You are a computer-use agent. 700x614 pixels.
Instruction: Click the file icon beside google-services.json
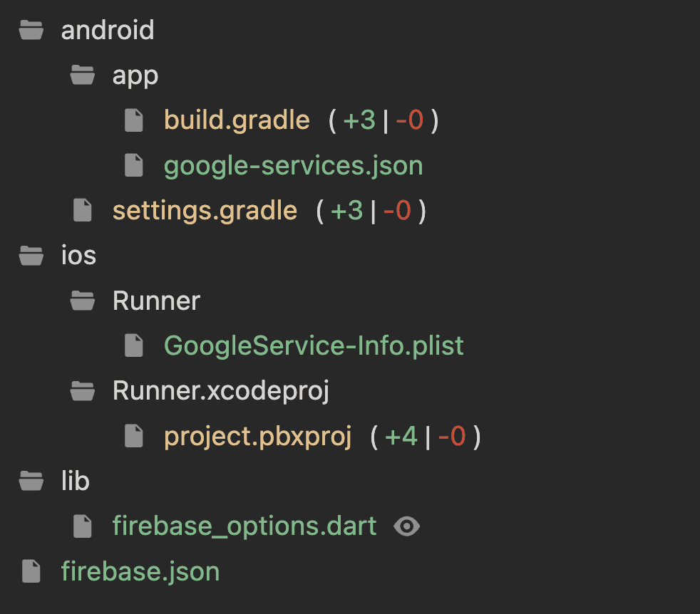point(134,165)
